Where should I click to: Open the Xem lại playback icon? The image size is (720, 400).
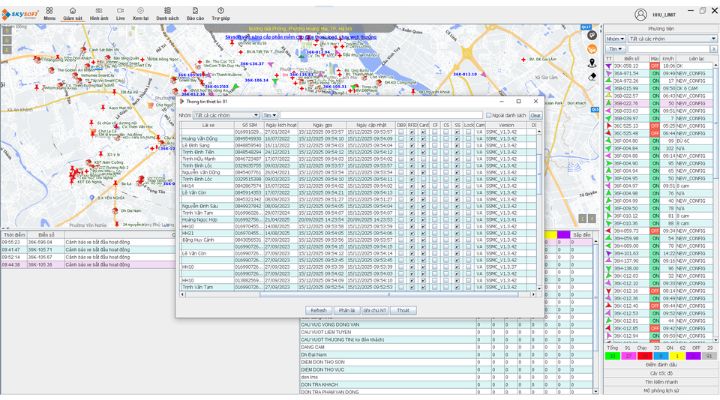pos(141,12)
